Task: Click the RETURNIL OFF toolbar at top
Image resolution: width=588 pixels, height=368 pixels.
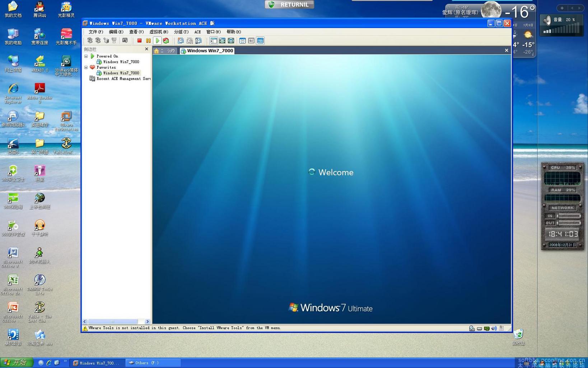Action: (x=289, y=4)
